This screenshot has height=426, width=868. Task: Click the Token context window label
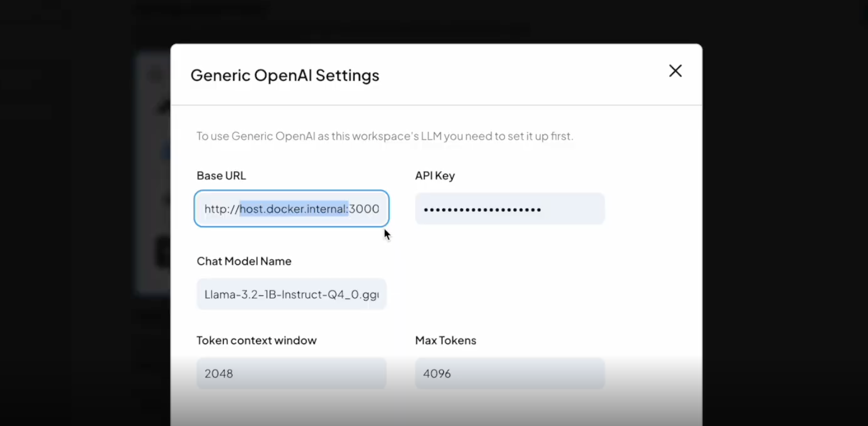click(256, 341)
